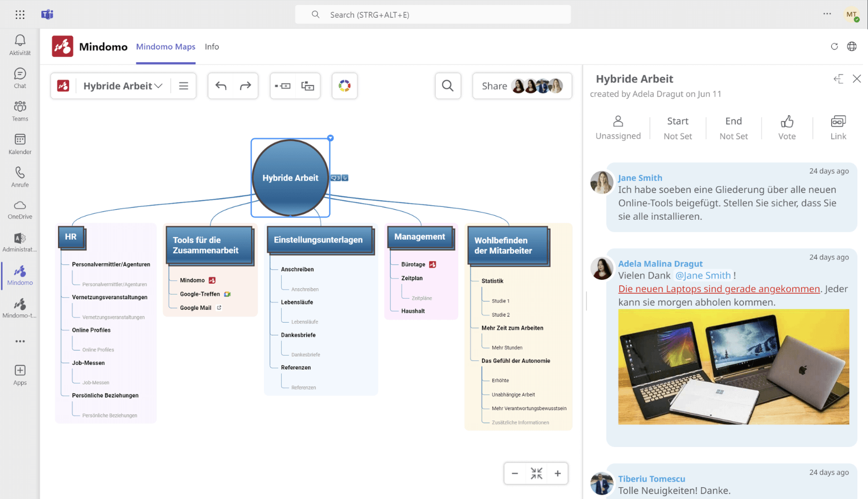
Task: Click the @Jane Smith mention
Action: click(x=703, y=275)
